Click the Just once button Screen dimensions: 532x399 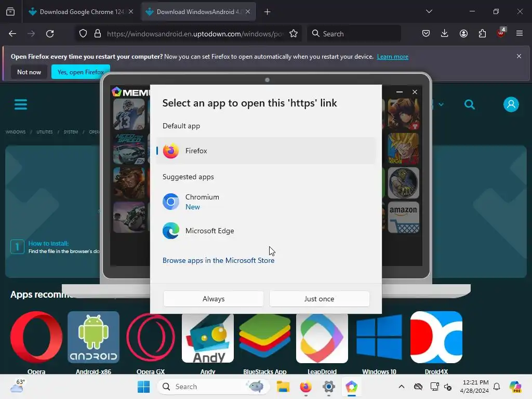(320, 299)
